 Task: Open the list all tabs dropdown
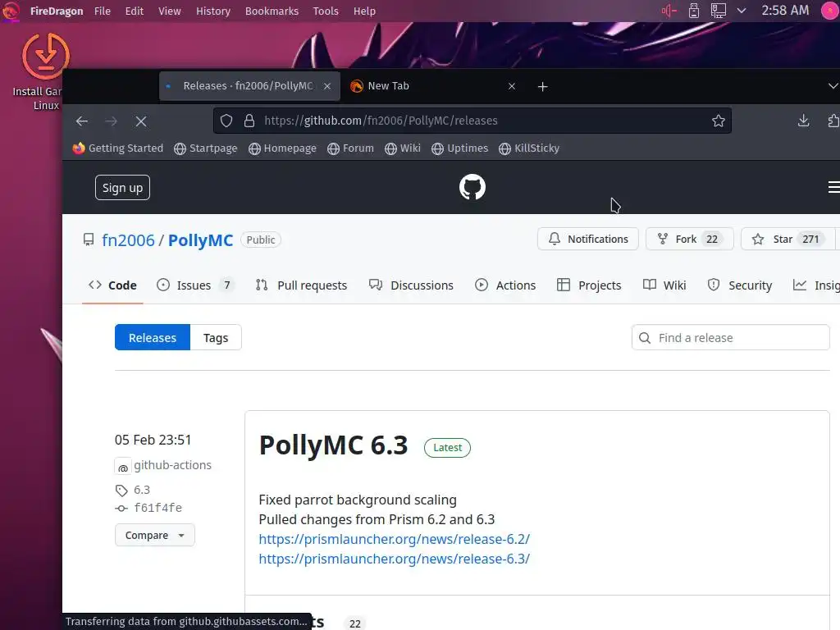[833, 85]
